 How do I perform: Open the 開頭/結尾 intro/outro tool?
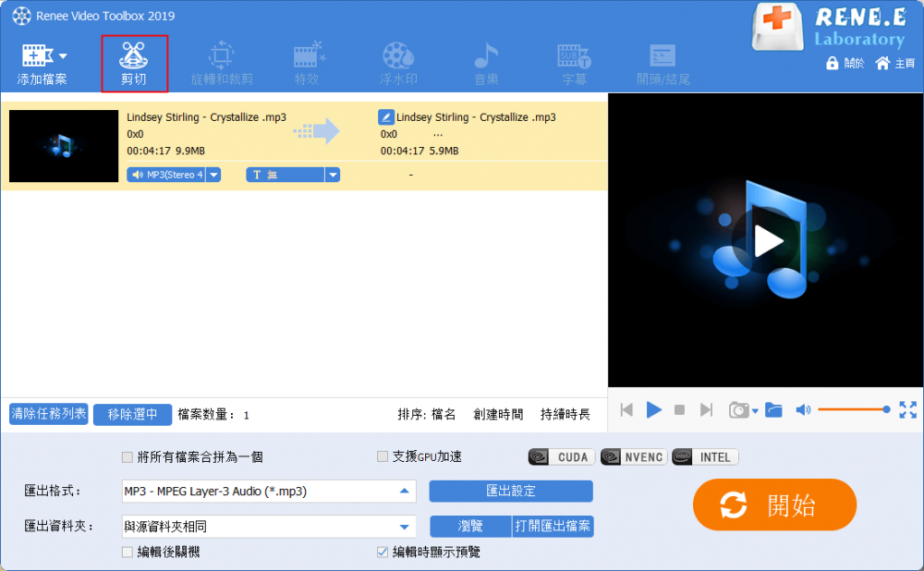663,64
